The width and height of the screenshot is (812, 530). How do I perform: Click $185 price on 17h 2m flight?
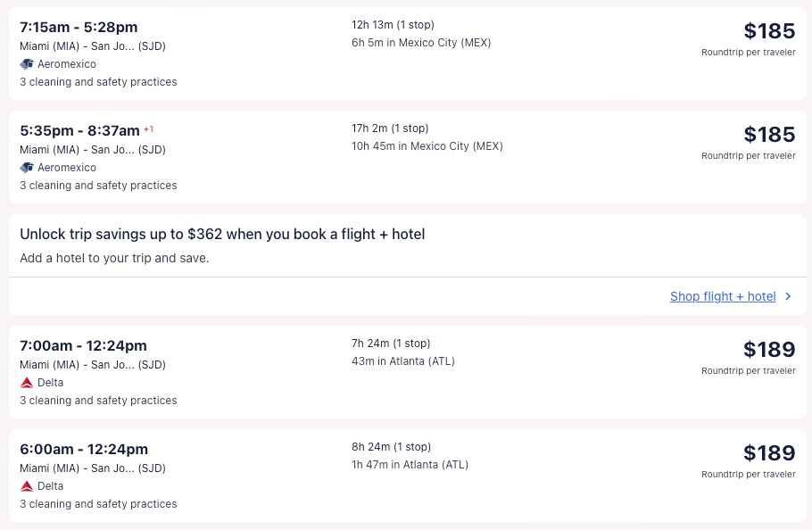click(x=769, y=135)
